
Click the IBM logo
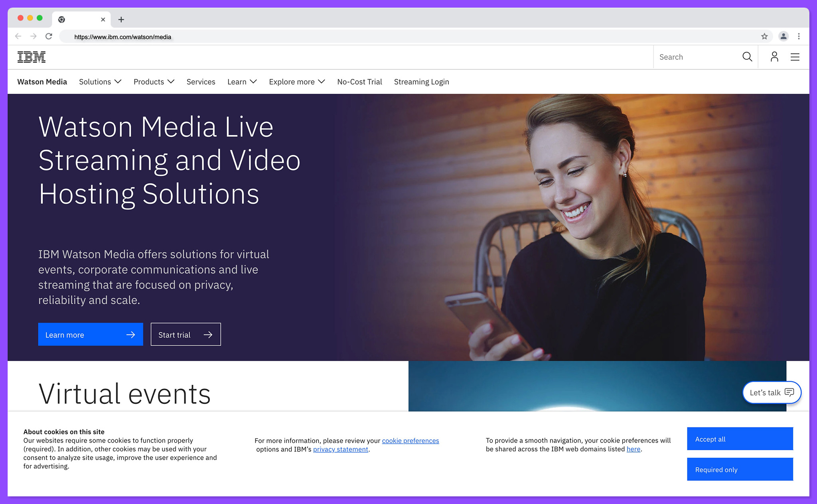coord(32,57)
